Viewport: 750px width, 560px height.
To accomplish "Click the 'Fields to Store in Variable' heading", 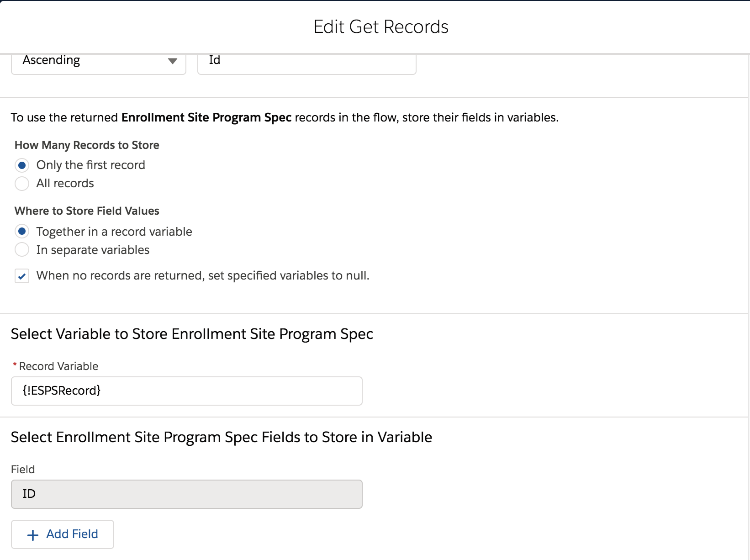I will 221,438.
